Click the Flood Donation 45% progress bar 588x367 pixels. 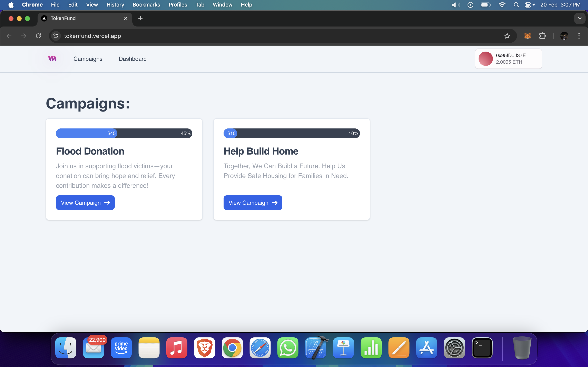124,133
